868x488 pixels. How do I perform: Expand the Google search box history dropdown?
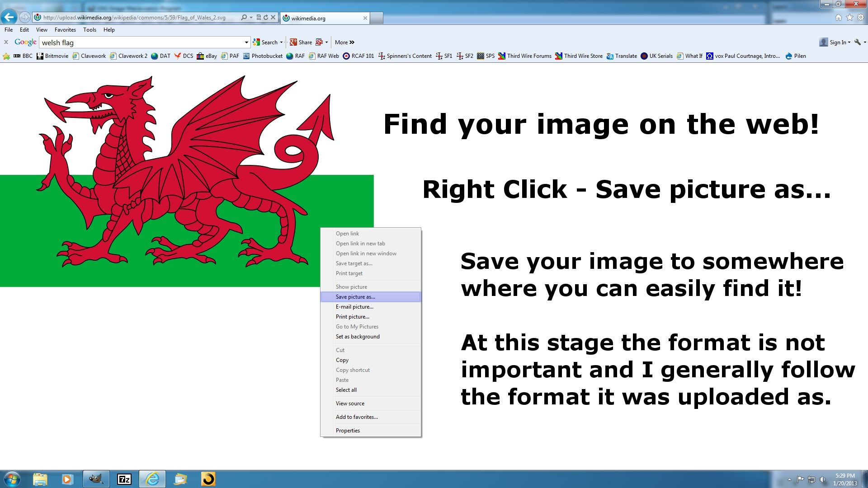(246, 42)
